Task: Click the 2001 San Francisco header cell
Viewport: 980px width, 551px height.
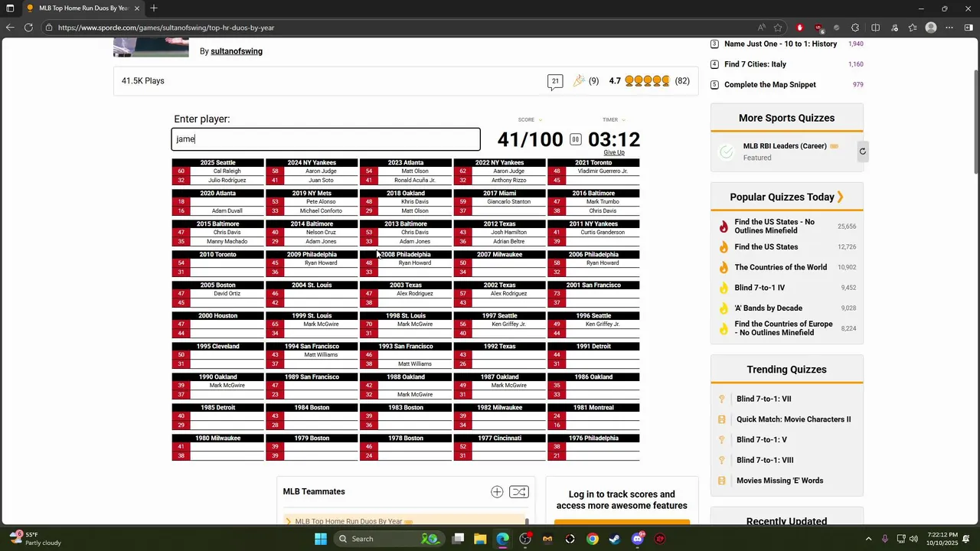Action: point(593,285)
